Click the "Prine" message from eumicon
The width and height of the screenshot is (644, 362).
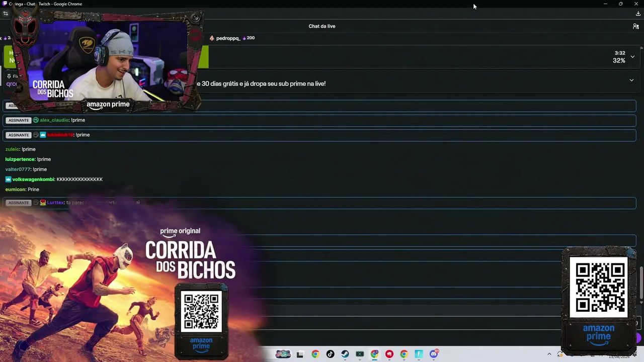pyautogui.click(x=33, y=190)
